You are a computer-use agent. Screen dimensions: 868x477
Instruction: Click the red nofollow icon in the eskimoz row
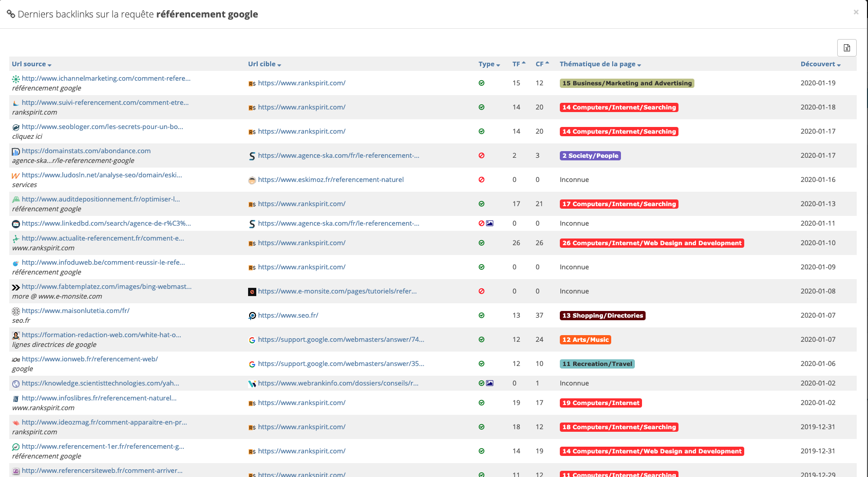[481, 180]
